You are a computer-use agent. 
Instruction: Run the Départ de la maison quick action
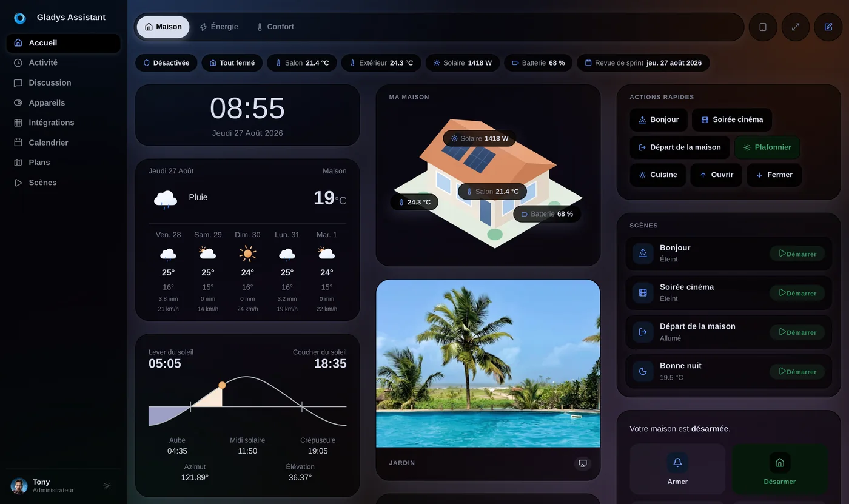click(680, 147)
